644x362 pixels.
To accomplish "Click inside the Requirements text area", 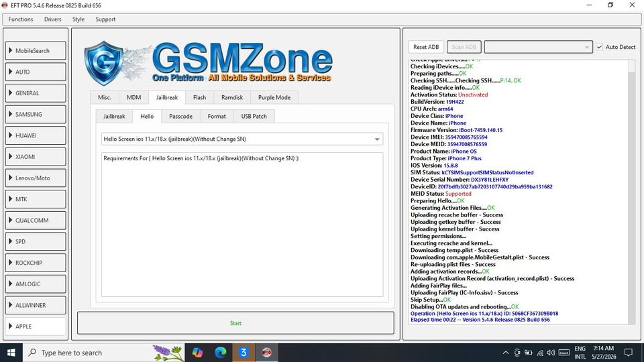I will [242, 225].
